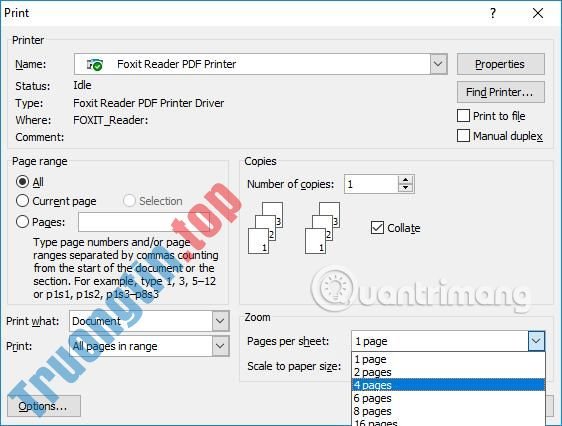
Task: Click the help question mark icon
Action: (493, 13)
